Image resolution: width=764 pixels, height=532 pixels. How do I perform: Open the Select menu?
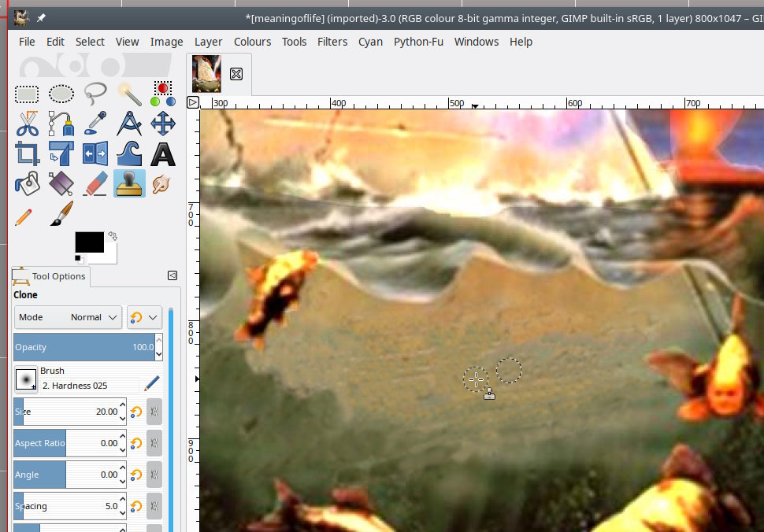(90, 42)
